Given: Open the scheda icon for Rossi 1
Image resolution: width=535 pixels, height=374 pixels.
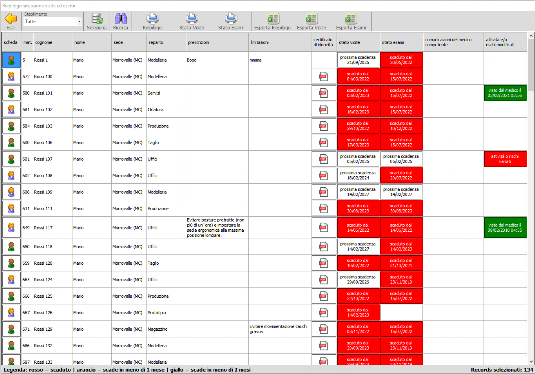Looking at the screenshot, I should click(11, 60).
